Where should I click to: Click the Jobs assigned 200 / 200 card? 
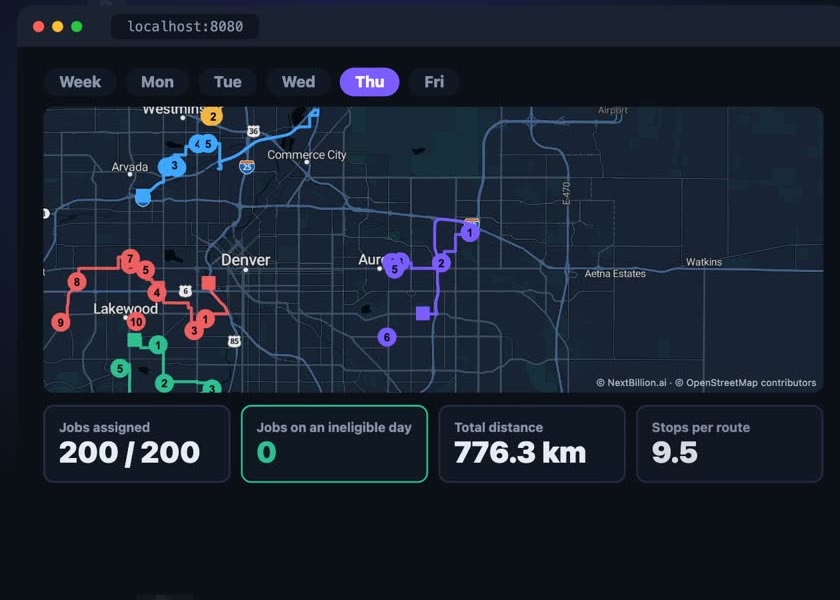[x=137, y=444]
